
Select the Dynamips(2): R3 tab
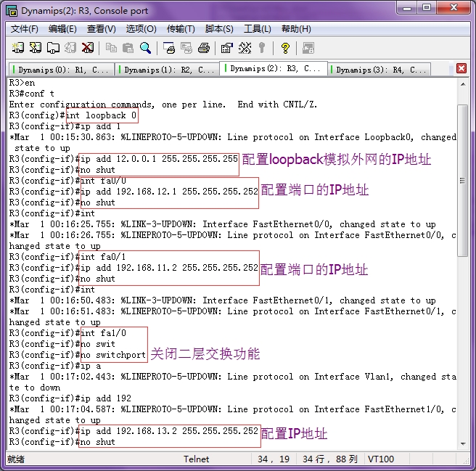coord(274,69)
